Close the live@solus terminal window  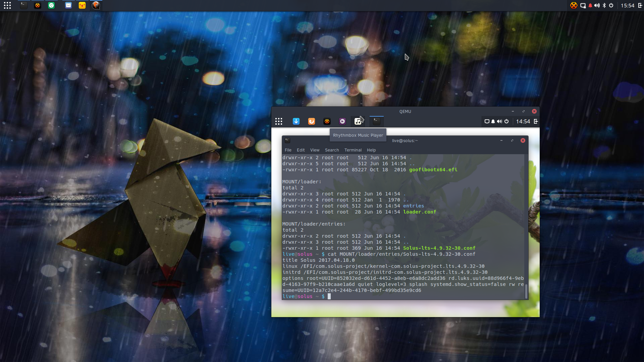(x=523, y=140)
